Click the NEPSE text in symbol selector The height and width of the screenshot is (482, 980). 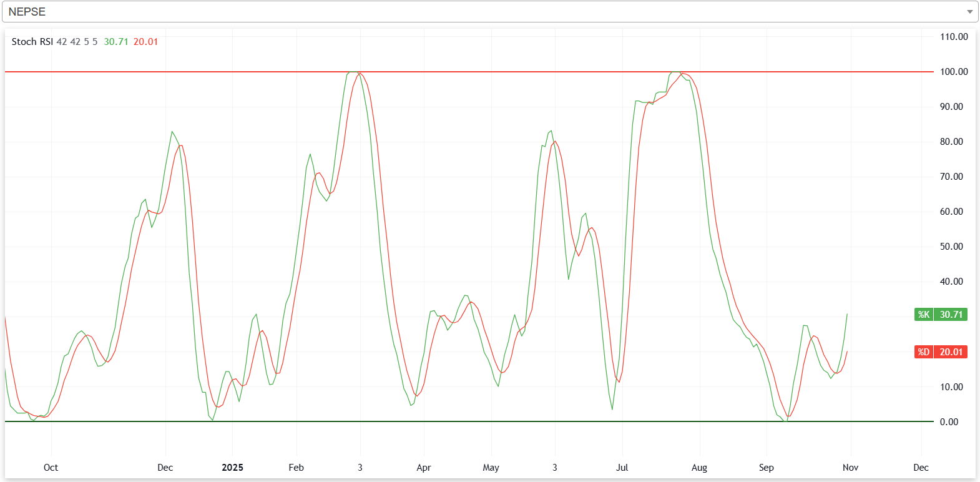(x=27, y=12)
